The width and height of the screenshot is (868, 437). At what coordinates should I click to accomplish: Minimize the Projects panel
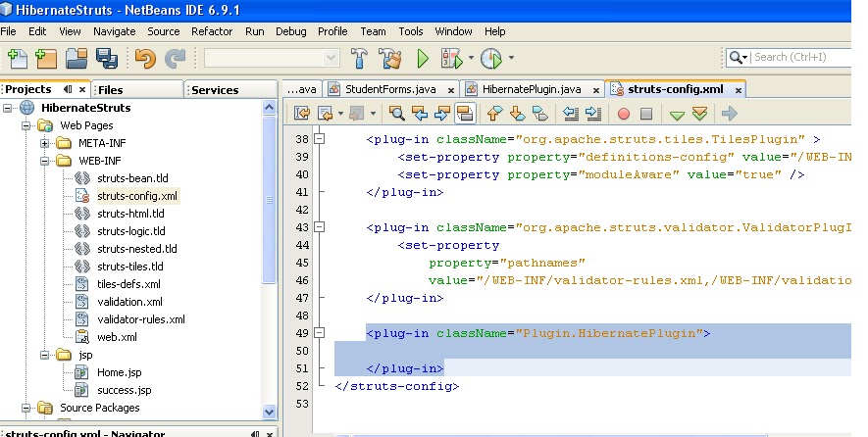tap(68, 89)
